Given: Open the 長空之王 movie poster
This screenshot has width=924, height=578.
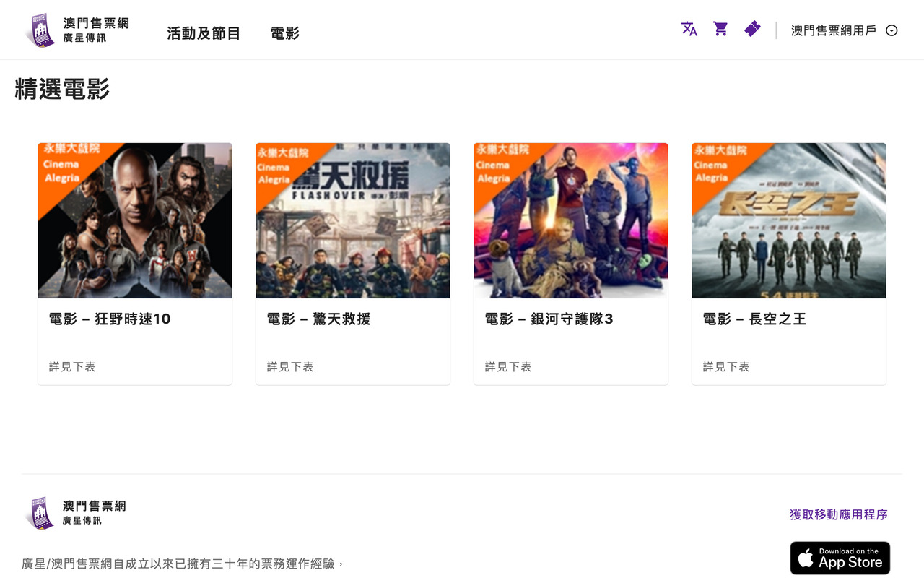Looking at the screenshot, I should 789,220.
